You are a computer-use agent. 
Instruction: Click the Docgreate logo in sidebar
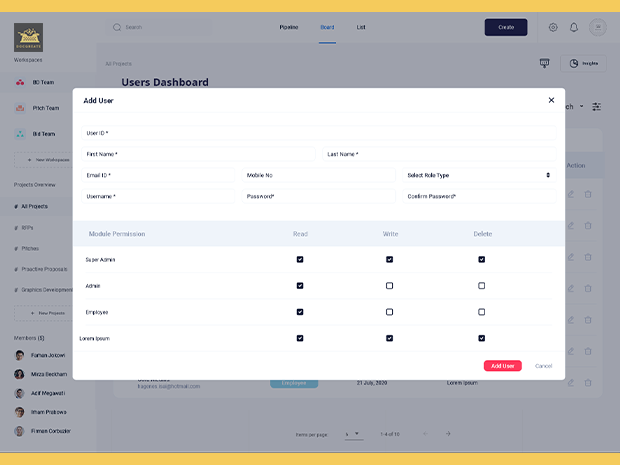[28, 37]
